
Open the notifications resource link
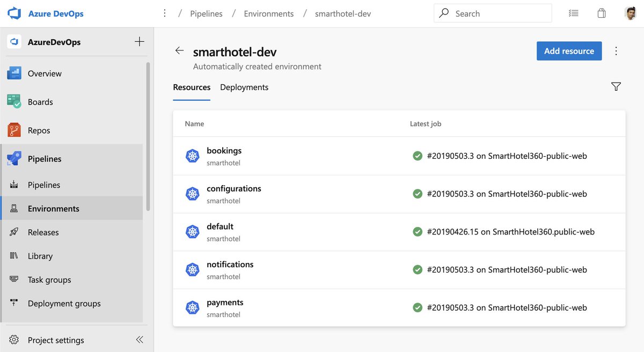click(230, 264)
